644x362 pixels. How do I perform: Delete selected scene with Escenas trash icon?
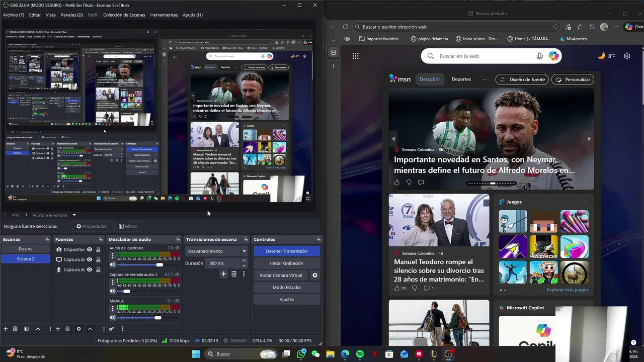(x=15, y=329)
